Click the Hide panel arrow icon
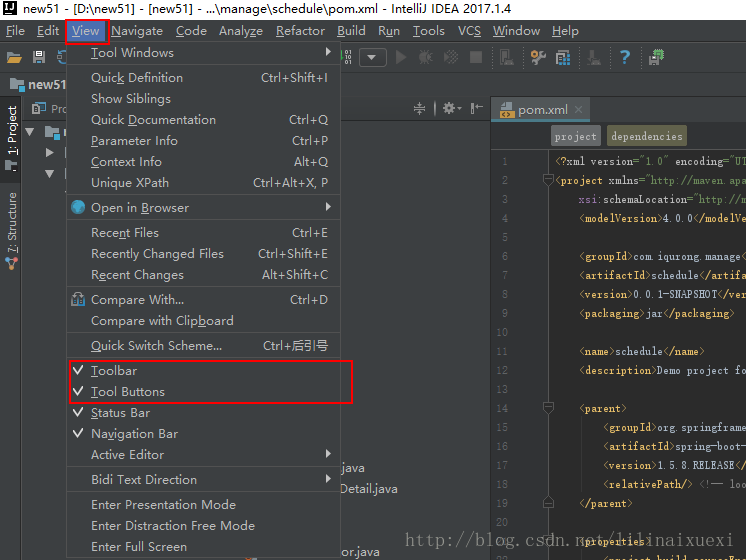 click(x=476, y=108)
